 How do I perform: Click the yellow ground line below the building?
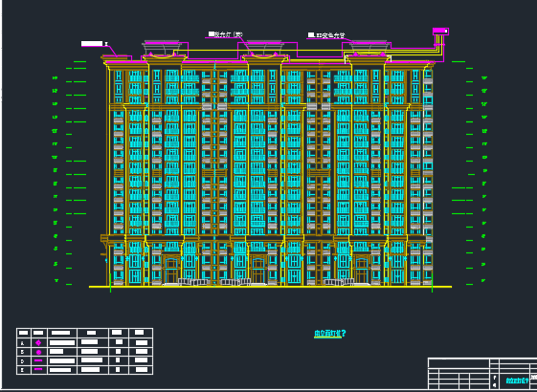click(x=270, y=287)
